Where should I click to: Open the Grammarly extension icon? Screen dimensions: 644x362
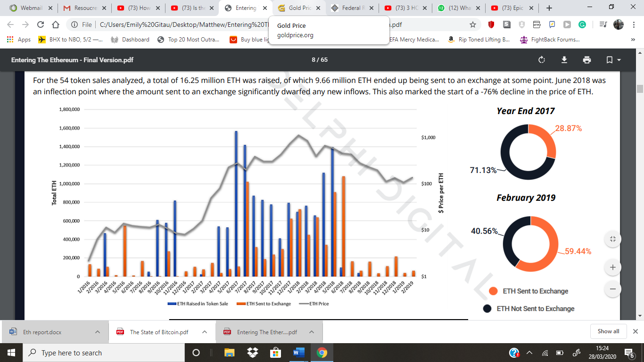pos(582,25)
